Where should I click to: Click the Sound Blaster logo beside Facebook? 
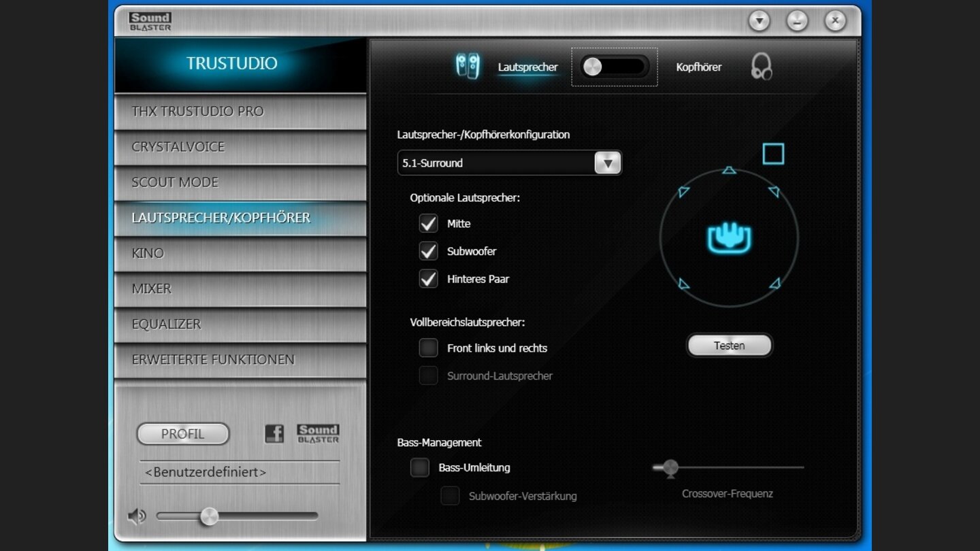318,433
